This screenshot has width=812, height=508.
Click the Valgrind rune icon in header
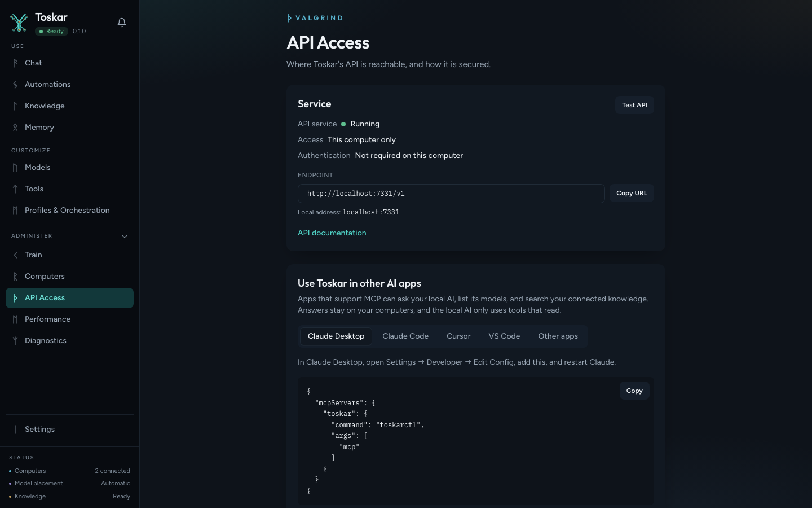[x=289, y=18]
